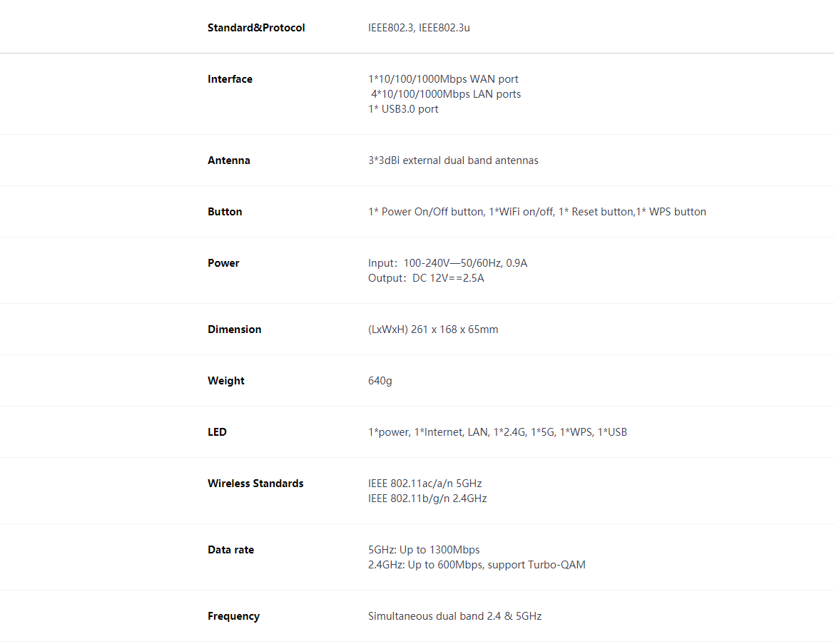Viewport: 834px width, 644px height.
Task: Click the Antenna row label
Action: coord(229,160)
